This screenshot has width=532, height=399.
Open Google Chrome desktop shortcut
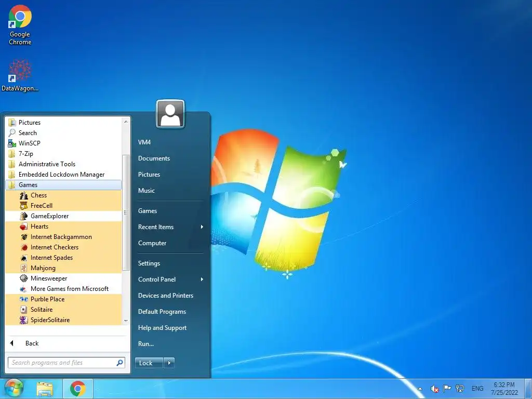pos(20,25)
